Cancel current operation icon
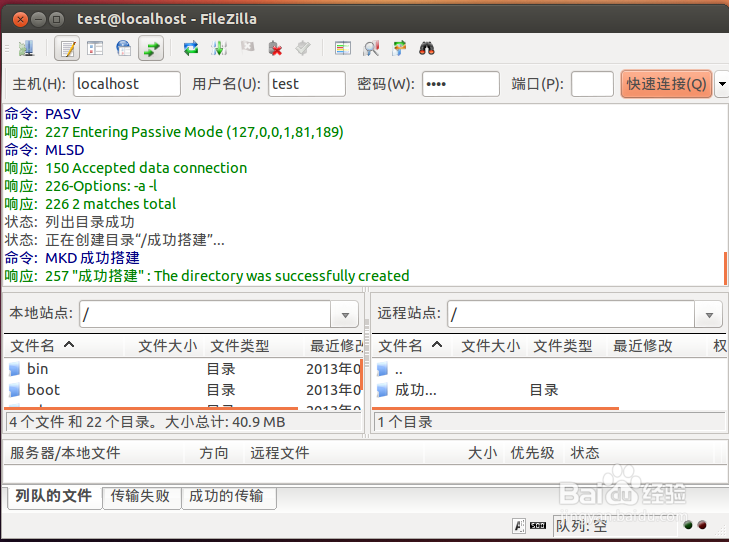This screenshot has width=729, height=542. coord(247,46)
